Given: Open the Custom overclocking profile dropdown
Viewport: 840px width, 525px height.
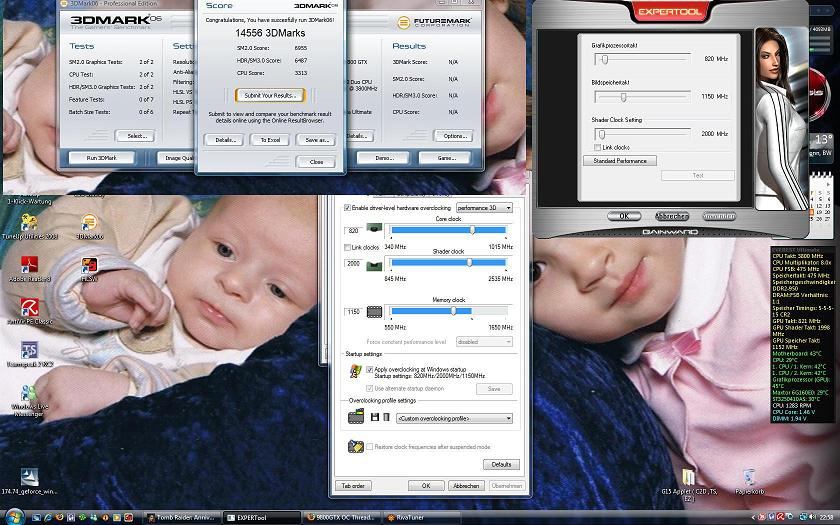Looking at the screenshot, I should coord(454,418).
